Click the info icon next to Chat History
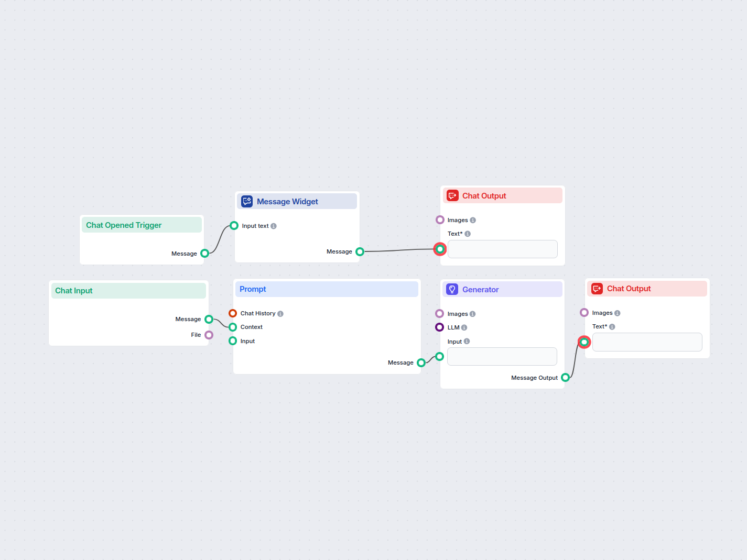Viewport: 747px width, 560px height. [x=281, y=313]
